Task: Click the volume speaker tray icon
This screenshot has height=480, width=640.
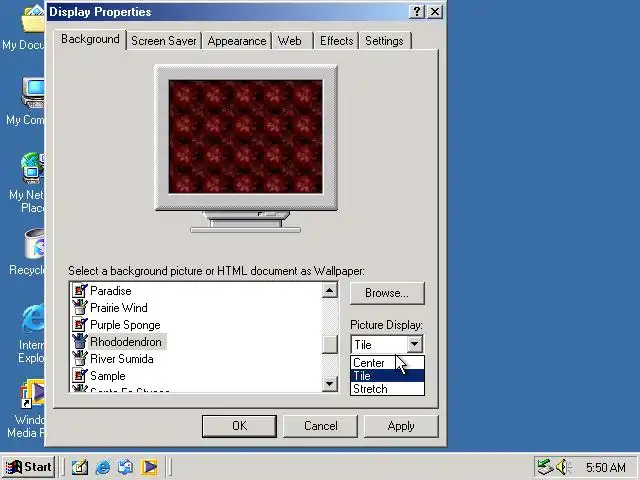Action: click(564, 467)
